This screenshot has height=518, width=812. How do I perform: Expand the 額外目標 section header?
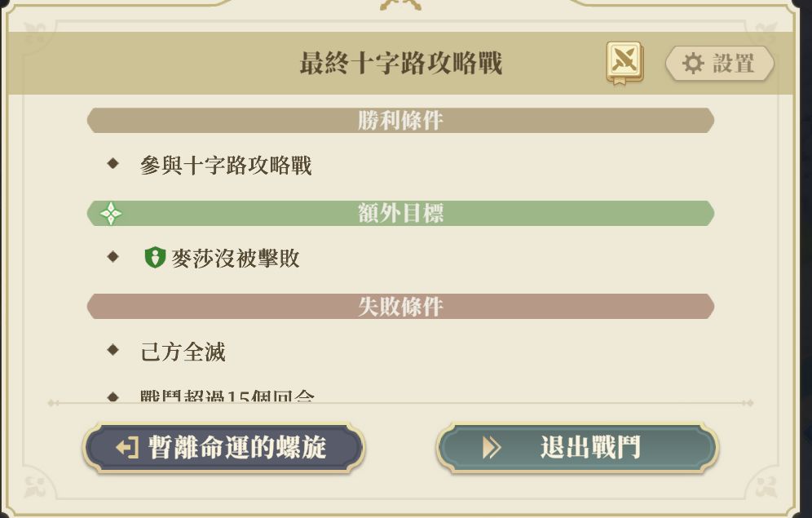pos(399,214)
